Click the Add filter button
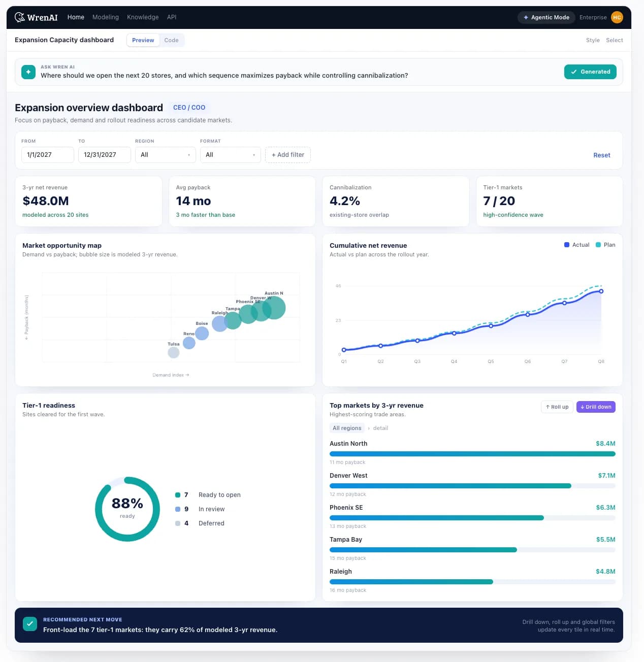 (x=288, y=155)
